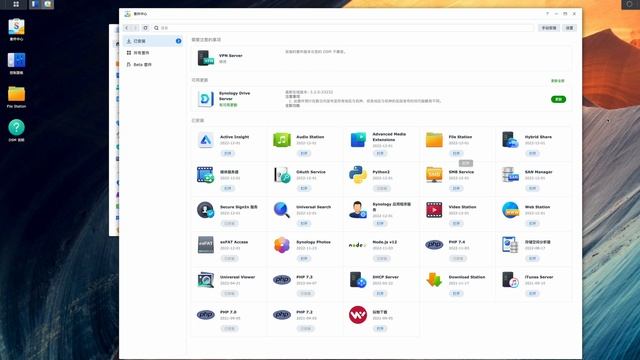Screen dimensions: 640x360
Task: Click Open button under Synology Photos
Action: [x=304, y=258]
